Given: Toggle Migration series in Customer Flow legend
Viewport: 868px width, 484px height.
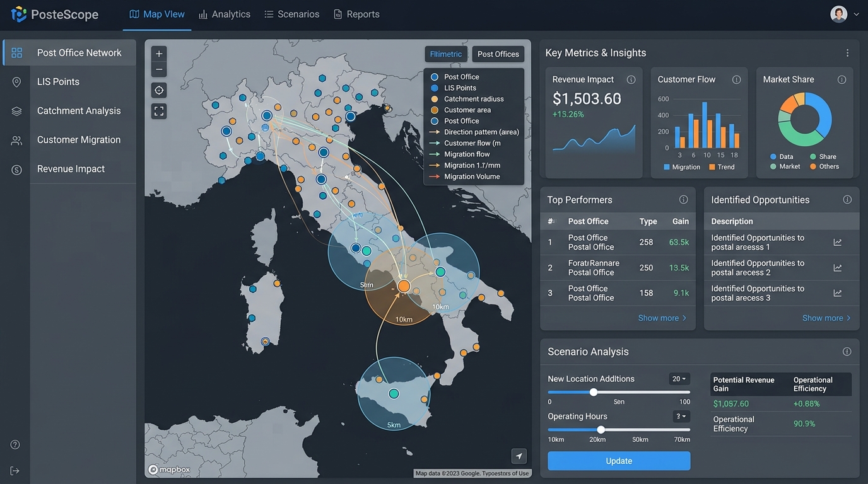Looking at the screenshot, I should [x=682, y=167].
